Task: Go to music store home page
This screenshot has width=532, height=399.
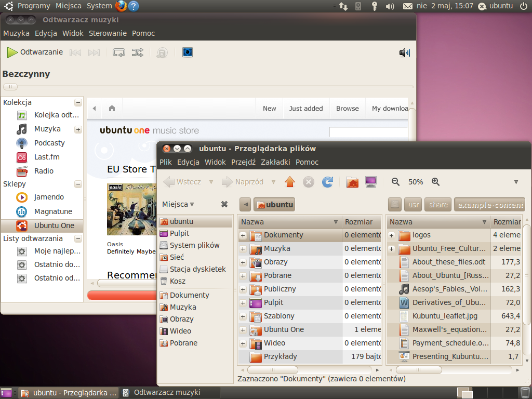Action: (x=112, y=108)
